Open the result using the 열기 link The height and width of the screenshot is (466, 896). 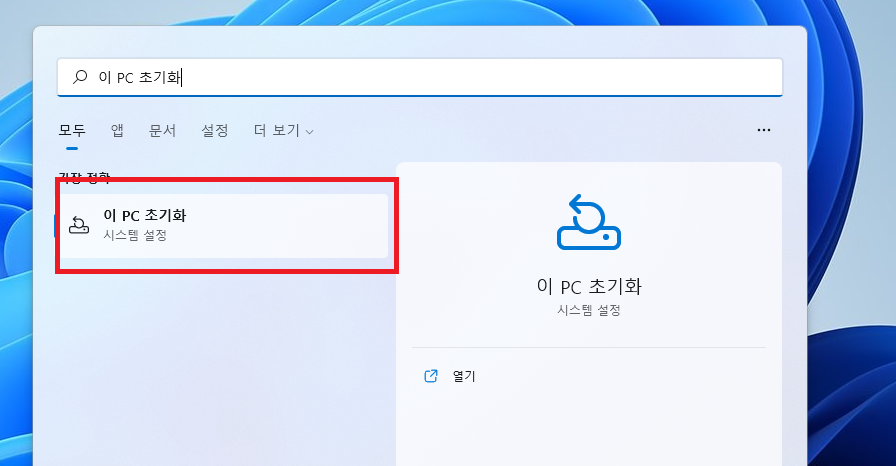click(464, 377)
